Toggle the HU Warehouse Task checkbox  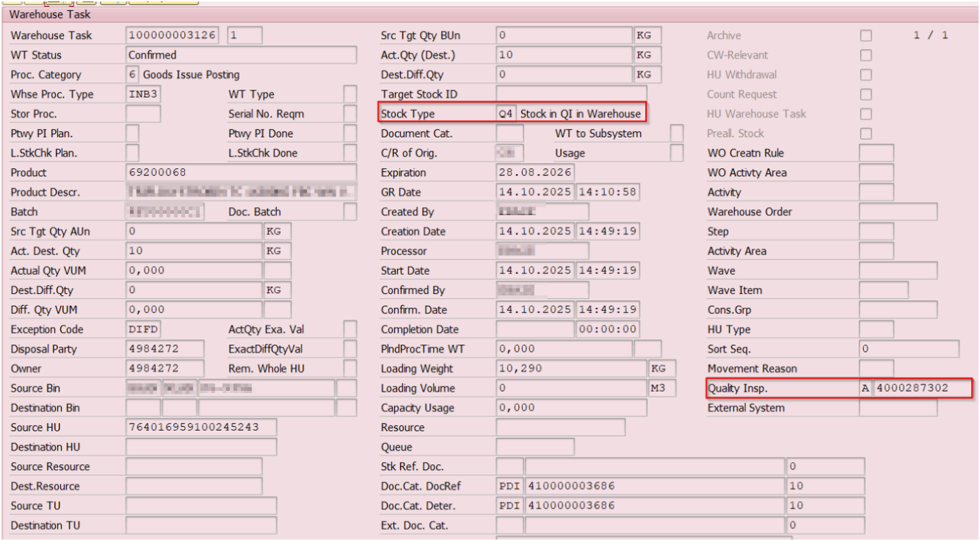[866, 114]
